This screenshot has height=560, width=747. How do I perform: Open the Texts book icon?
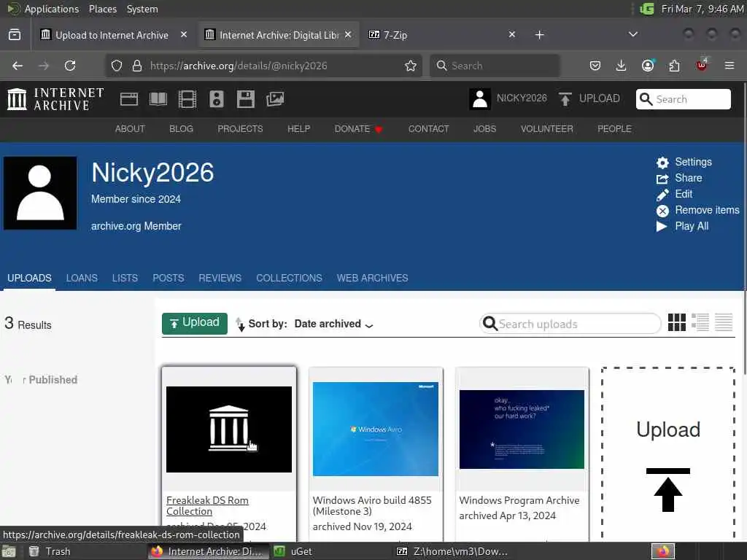pos(158,99)
